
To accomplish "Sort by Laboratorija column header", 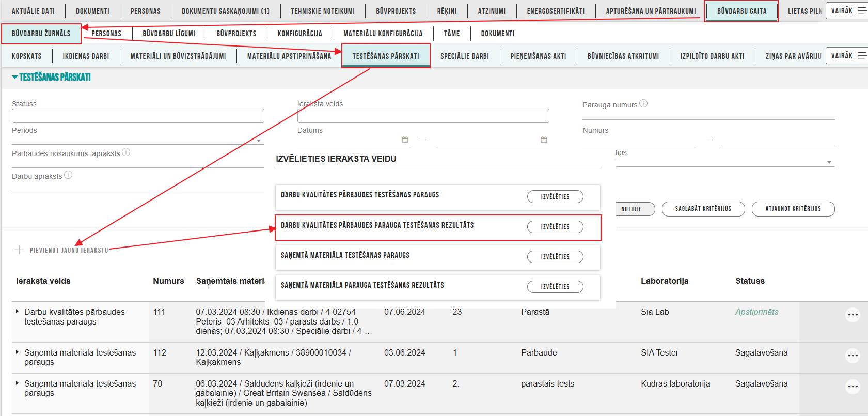I will coord(665,281).
